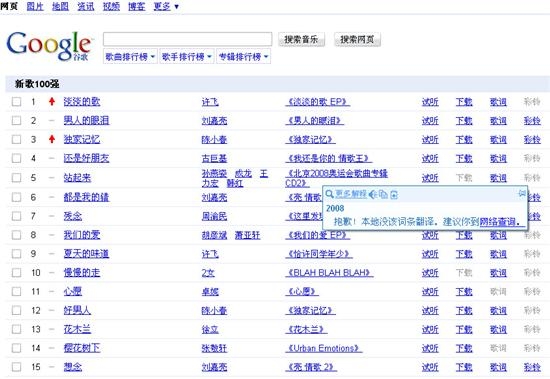
Task: Open the 歌曲排行榜 dropdown
Action: (x=130, y=56)
